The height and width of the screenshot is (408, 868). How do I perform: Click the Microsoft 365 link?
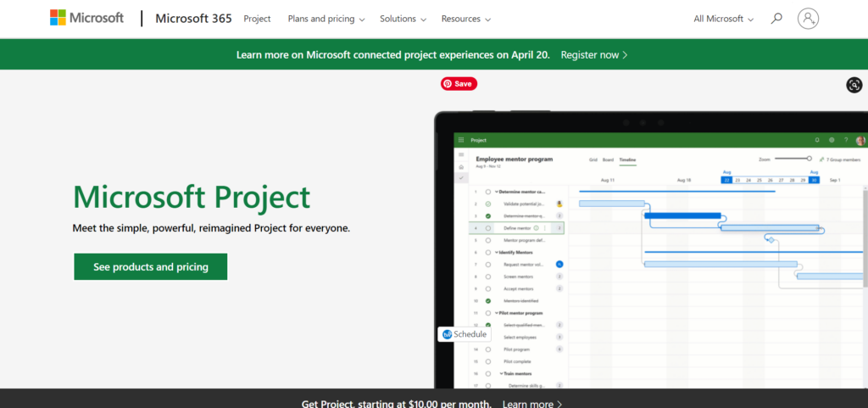[192, 19]
